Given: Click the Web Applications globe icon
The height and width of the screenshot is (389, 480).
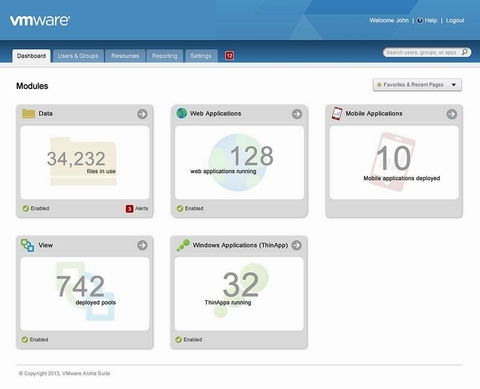Looking at the screenshot, I should pos(182,113).
